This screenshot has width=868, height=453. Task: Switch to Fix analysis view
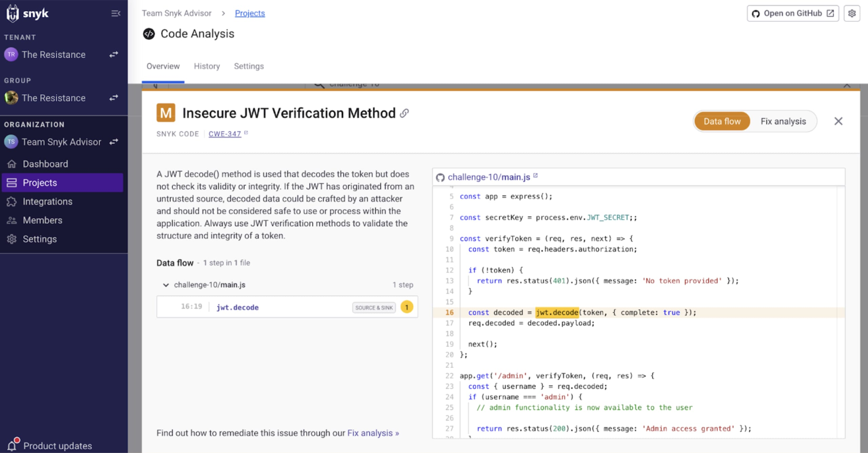click(783, 121)
